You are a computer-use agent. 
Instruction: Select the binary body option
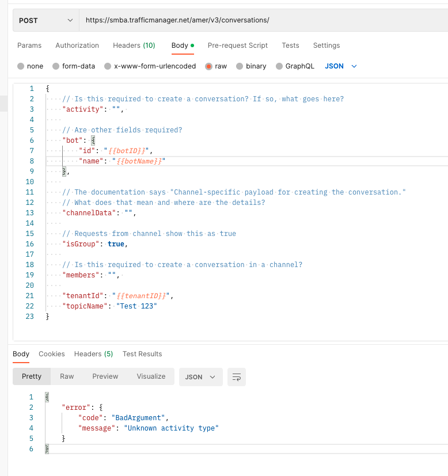coord(240,66)
